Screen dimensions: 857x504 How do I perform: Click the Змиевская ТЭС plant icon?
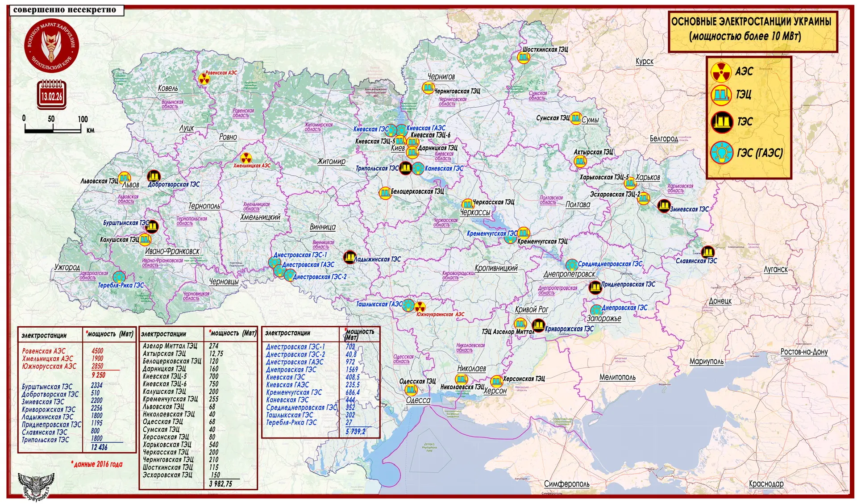tap(664, 205)
